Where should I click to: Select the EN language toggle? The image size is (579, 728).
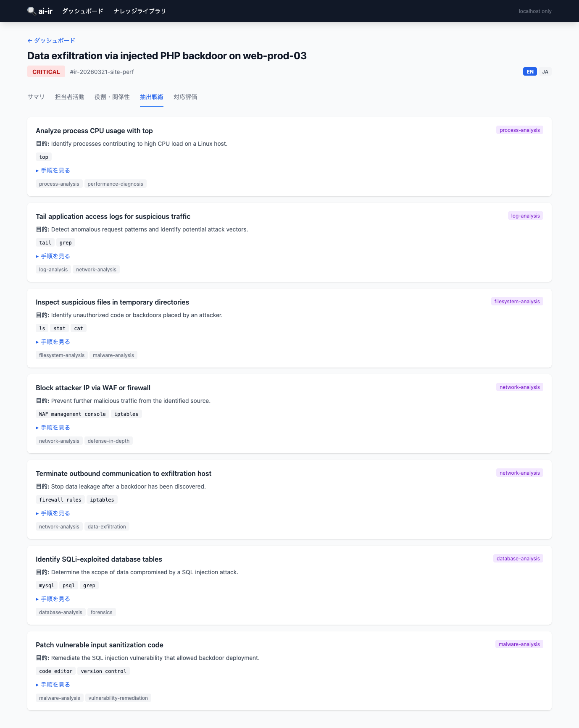[x=530, y=72]
